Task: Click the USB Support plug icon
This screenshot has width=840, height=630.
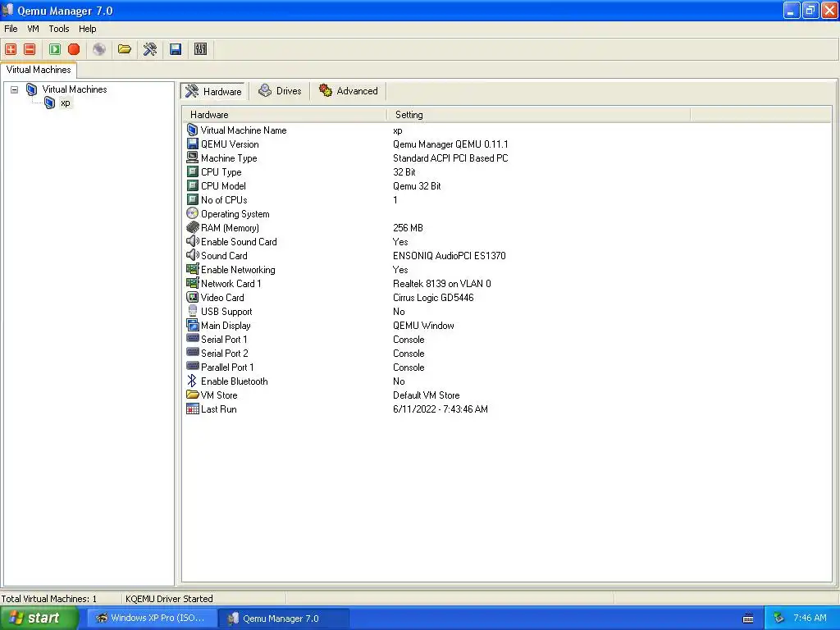Action: coord(192,311)
